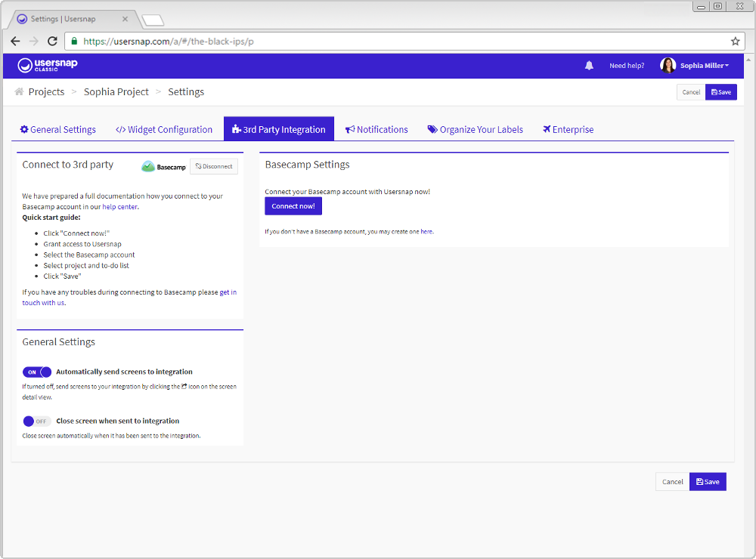
Task: Close the Settings | Usersnap browser tab
Action: (125, 20)
